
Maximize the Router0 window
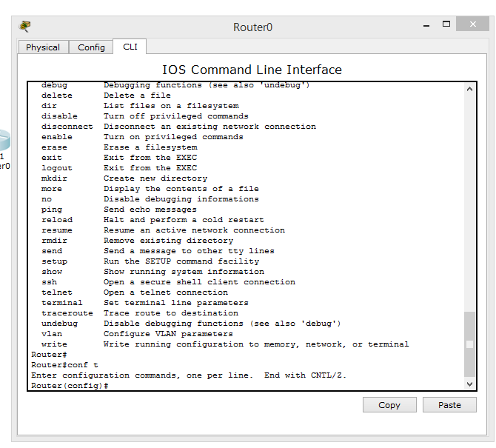tap(446, 24)
